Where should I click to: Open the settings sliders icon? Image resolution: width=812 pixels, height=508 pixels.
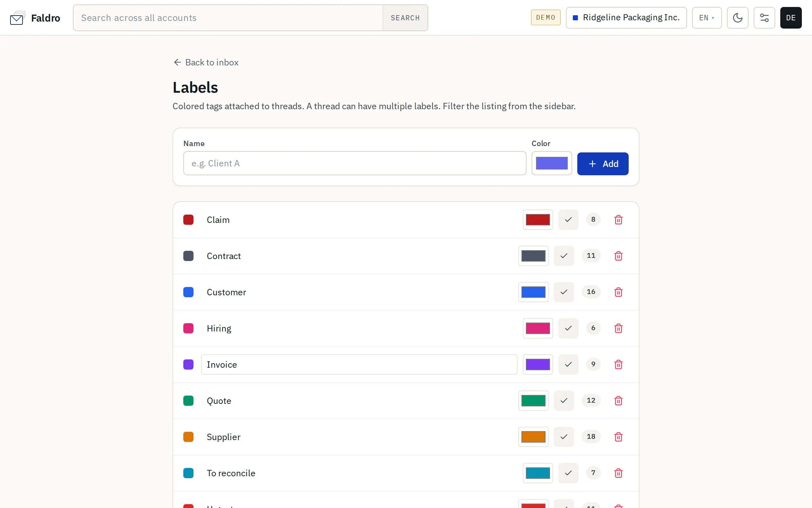[764, 18]
